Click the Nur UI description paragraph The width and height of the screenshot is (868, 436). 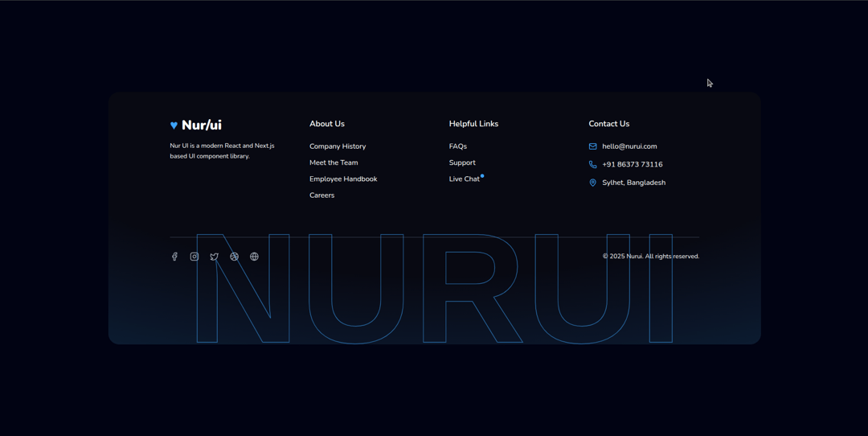click(x=222, y=151)
